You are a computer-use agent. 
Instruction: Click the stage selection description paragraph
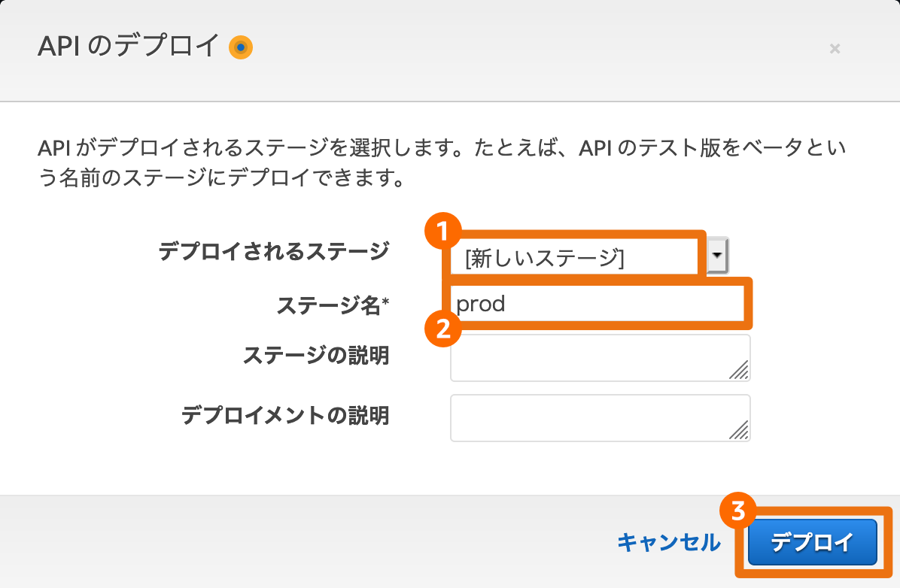coord(442,163)
